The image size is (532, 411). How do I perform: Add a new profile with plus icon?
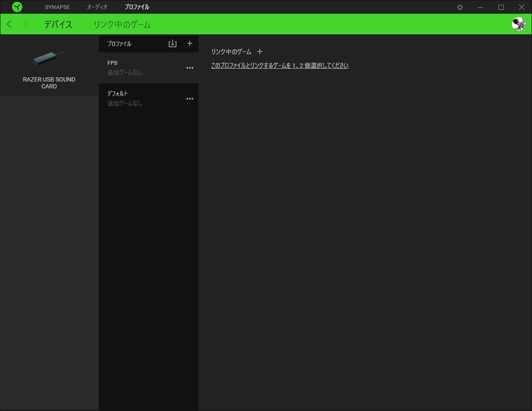click(190, 43)
